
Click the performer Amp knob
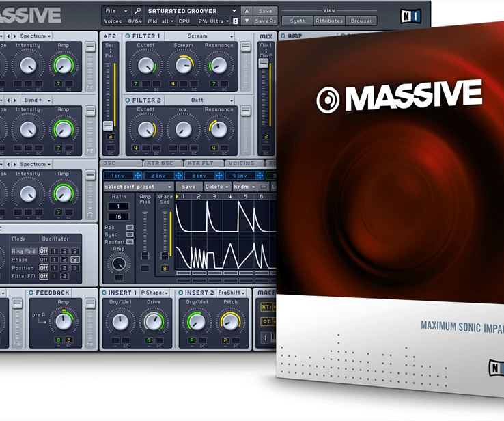click(x=119, y=264)
